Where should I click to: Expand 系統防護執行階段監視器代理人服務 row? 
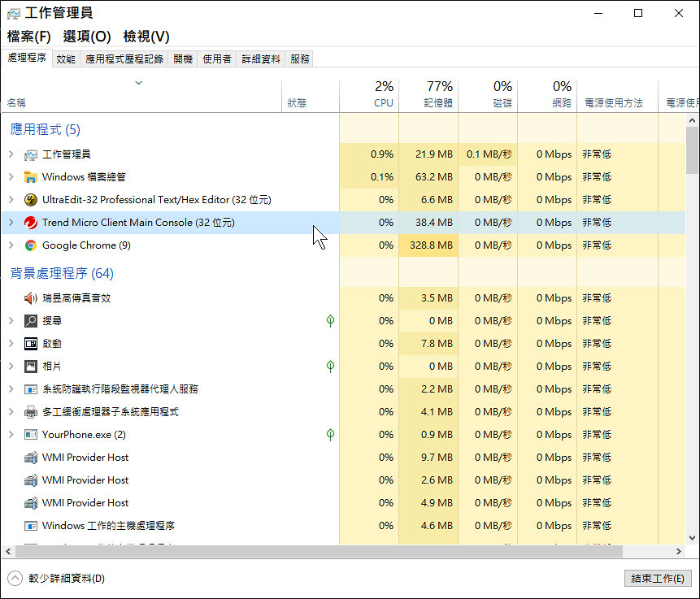[x=11, y=389]
